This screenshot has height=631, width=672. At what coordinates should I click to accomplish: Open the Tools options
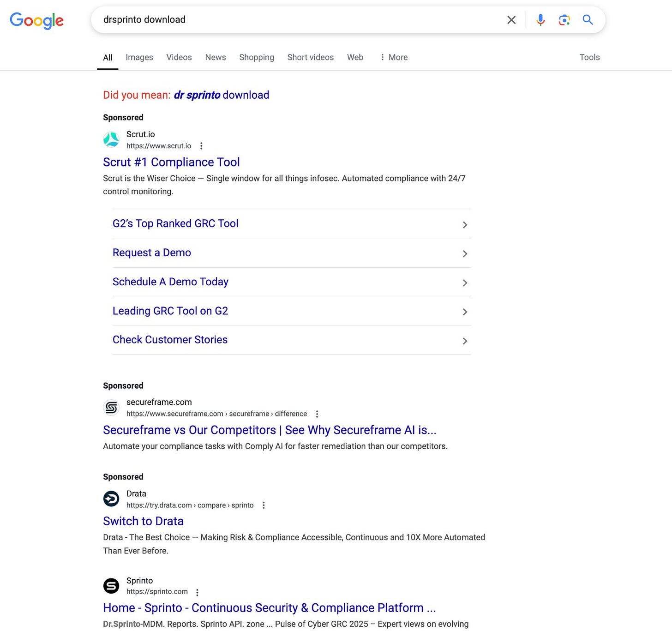590,57
